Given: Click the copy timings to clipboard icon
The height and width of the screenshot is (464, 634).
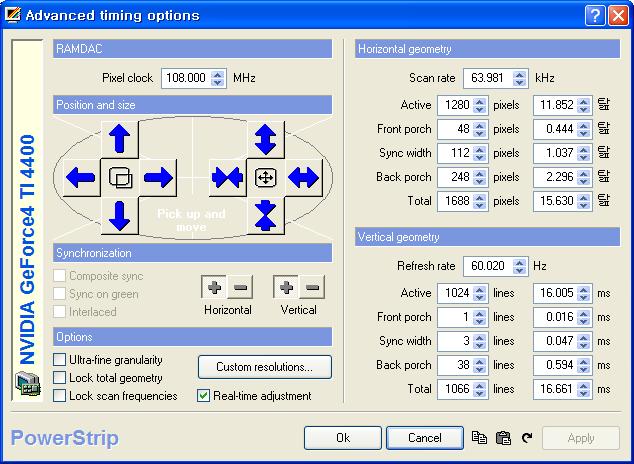Looking at the screenshot, I should coord(479,438).
